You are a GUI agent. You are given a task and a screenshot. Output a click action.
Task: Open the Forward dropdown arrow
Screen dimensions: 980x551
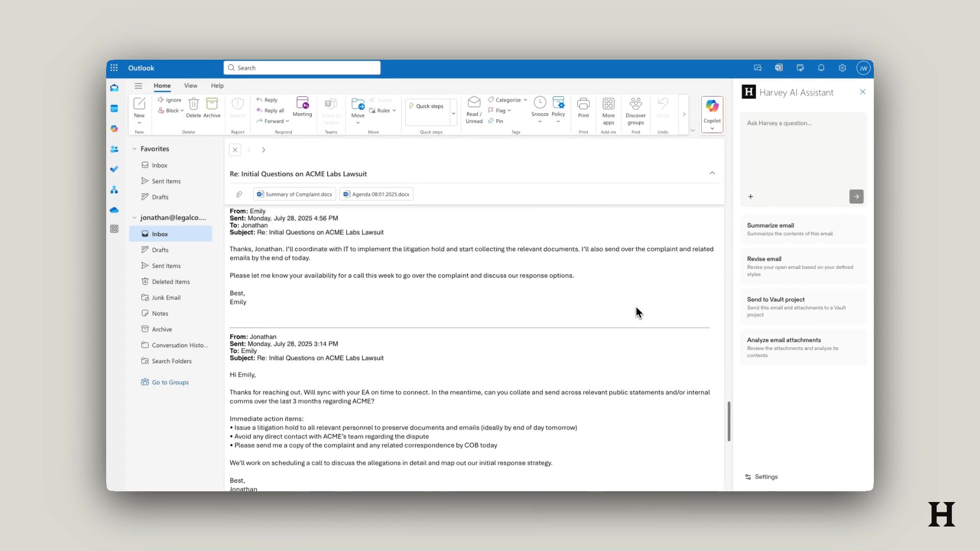tap(287, 121)
